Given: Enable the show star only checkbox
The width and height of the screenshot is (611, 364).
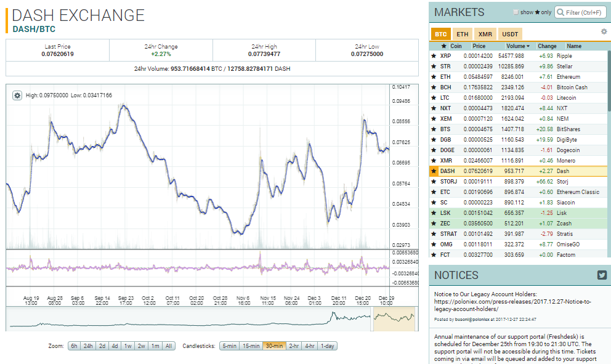Looking at the screenshot, I should point(516,12).
